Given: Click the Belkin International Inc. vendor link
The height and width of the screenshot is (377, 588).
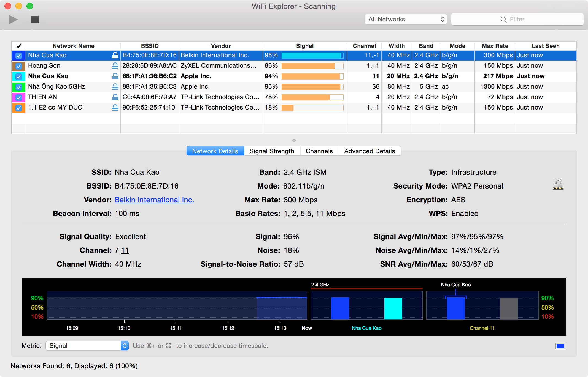Looking at the screenshot, I should click(x=153, y=200).
